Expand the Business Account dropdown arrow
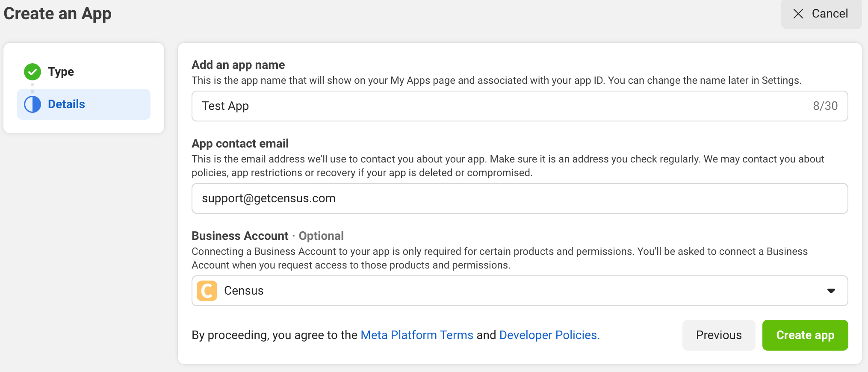Screen dimensions: 868x372 (831, 291)
